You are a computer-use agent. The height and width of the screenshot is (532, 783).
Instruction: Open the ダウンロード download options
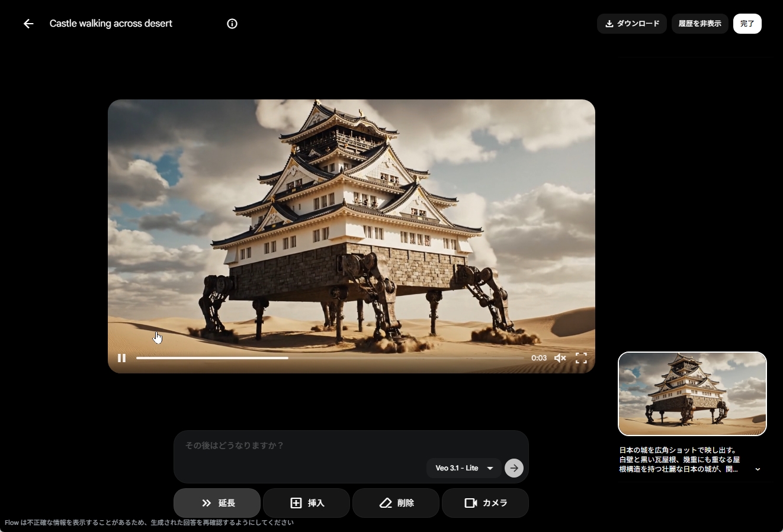(631, 24)
